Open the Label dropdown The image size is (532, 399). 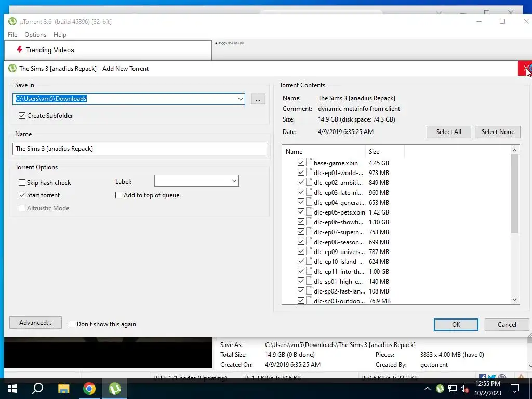tap(234, 180)
